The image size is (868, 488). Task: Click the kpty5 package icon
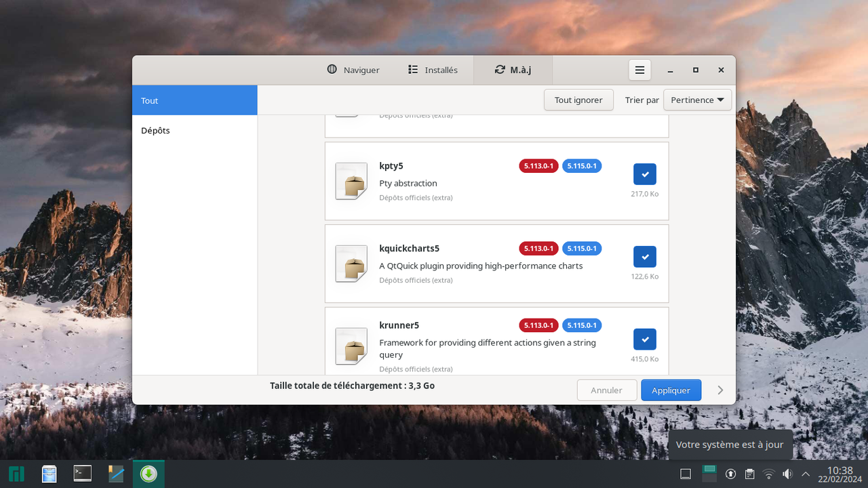[x=351, y=181]
